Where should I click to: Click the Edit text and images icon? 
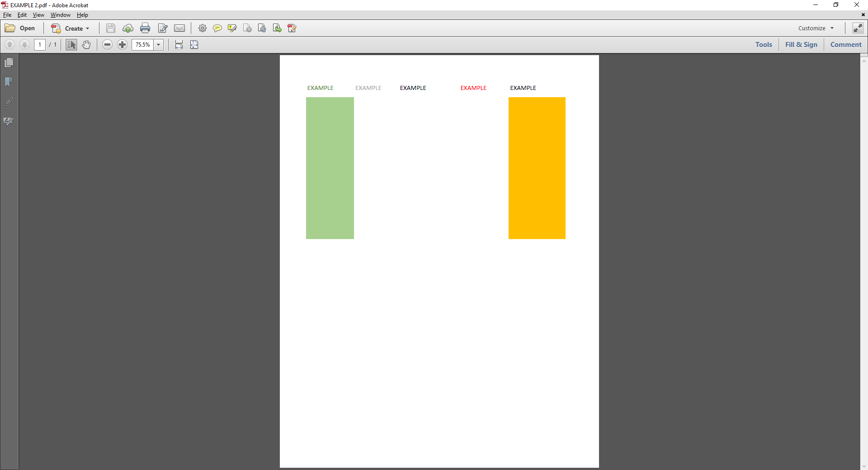(x=163, y=28)
